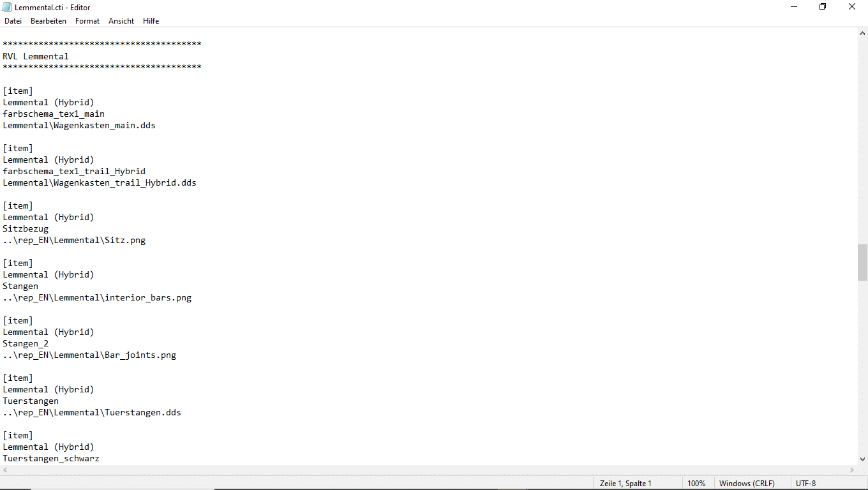This screenshot has height=490, width=868.
Task: Open the Datei menu
Action: [x=13, y=21]
